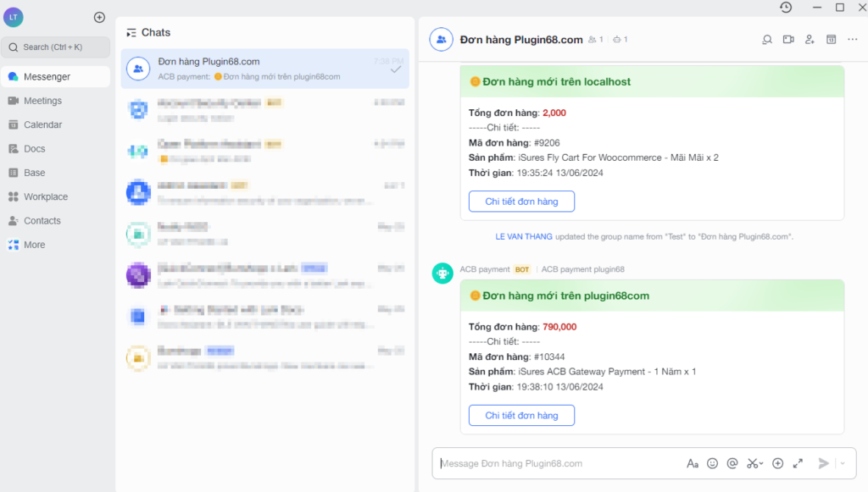
Task: Open text formatting (Aa) icon
Action: [x=693, y=463]
